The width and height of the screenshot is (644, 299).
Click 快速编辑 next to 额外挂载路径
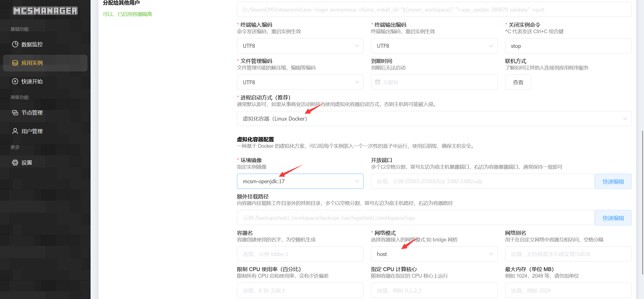click(613, 218)
